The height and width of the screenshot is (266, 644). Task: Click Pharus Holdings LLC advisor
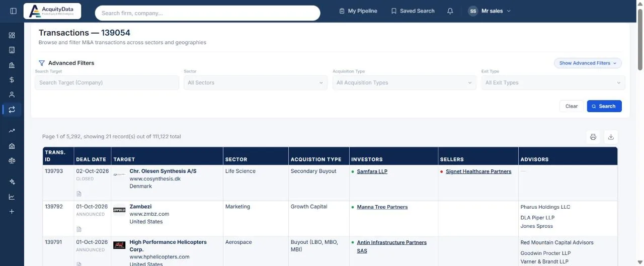pyautogui.click(x=545, y=207)
